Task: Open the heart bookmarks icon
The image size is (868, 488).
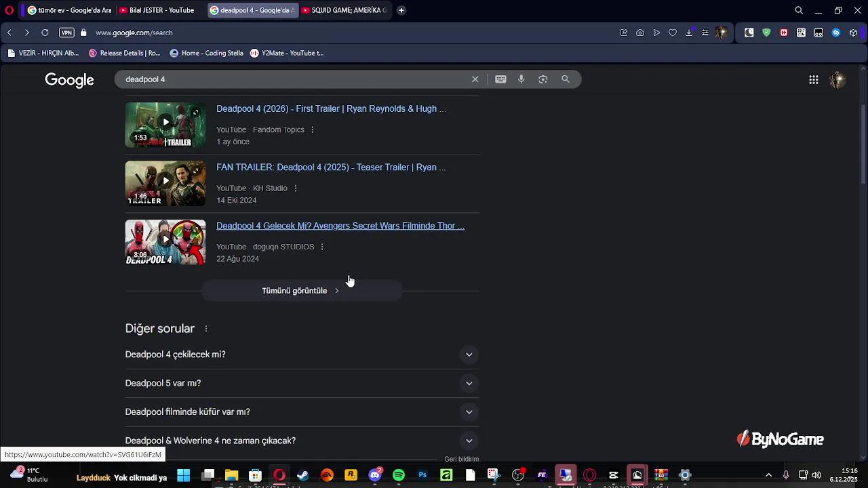Action: (673, 33)
